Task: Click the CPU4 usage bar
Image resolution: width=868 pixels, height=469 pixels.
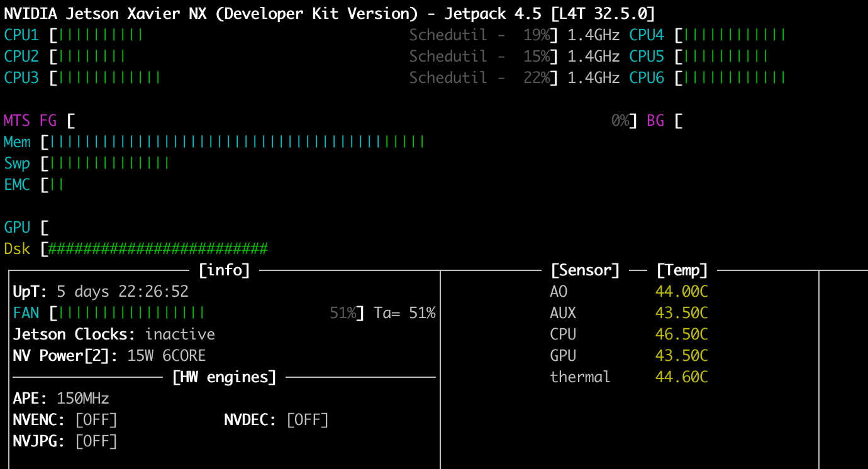Action: click(x=735, y=35)
